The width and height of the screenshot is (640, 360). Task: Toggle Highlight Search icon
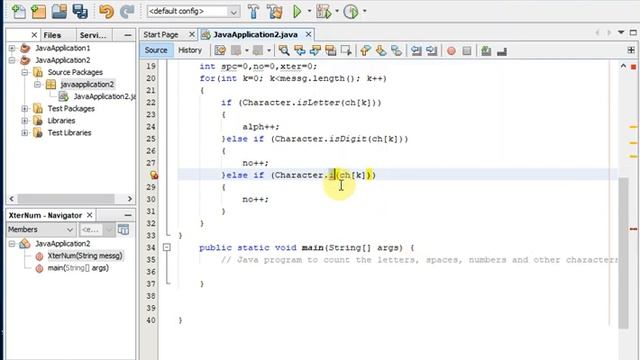[x=331, y=51]
